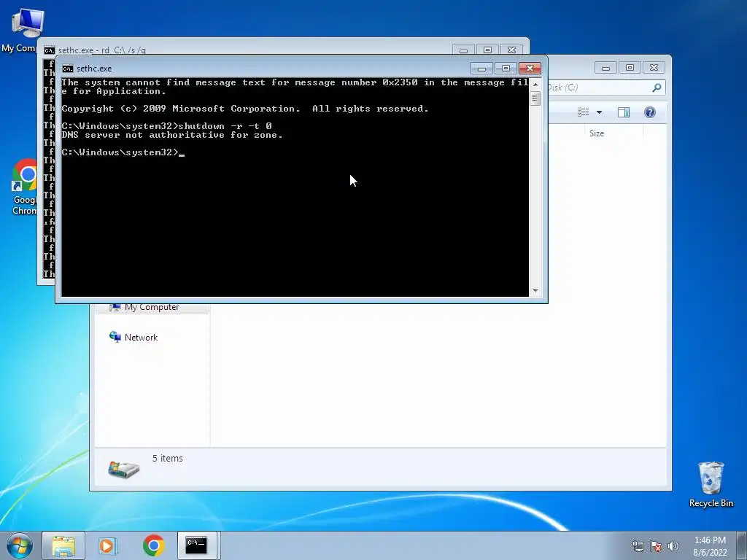Click the drive icon in details pane
Viewport: 747px width, 560px height.
coord(123,469)
